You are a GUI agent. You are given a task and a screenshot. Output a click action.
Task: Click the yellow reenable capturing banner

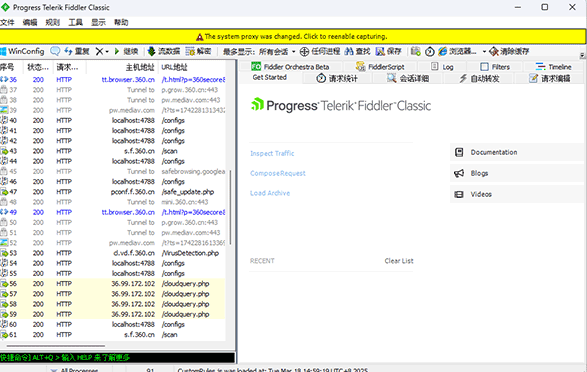tap(293, 37)
